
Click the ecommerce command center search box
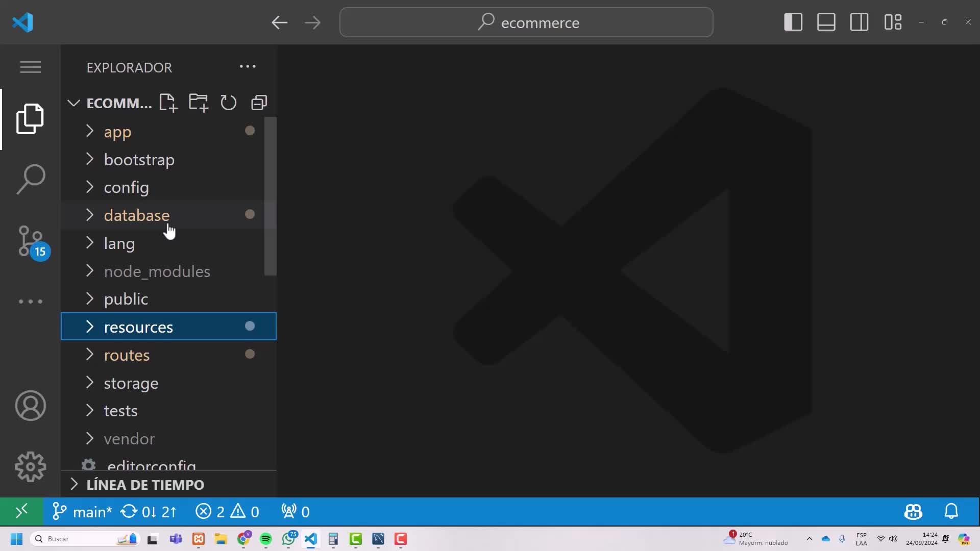(x=526, y=22)
